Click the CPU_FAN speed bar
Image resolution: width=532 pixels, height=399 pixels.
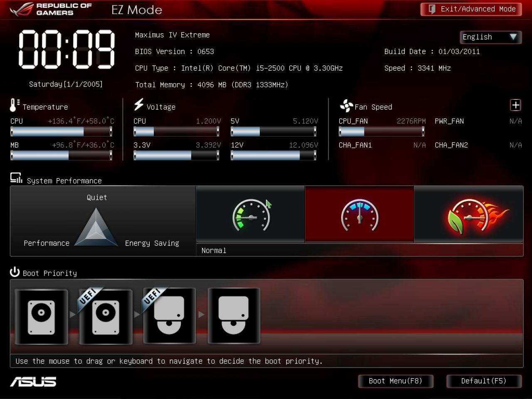(382, 131)
